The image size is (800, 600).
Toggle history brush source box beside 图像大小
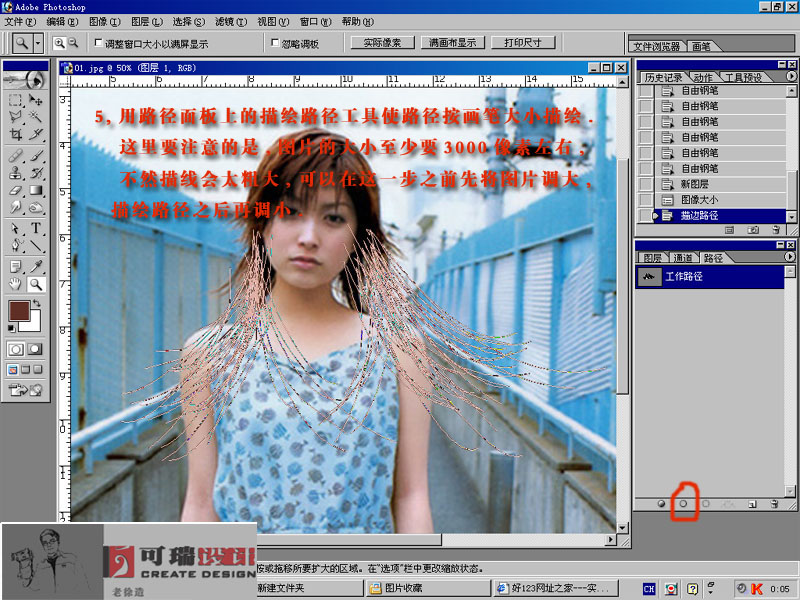pyautogui.click(x=645, y=199)
